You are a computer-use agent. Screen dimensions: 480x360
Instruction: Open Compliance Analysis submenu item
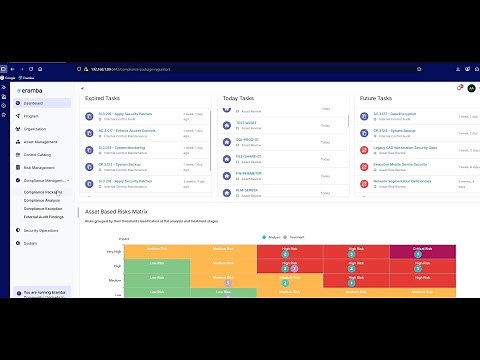42,200
